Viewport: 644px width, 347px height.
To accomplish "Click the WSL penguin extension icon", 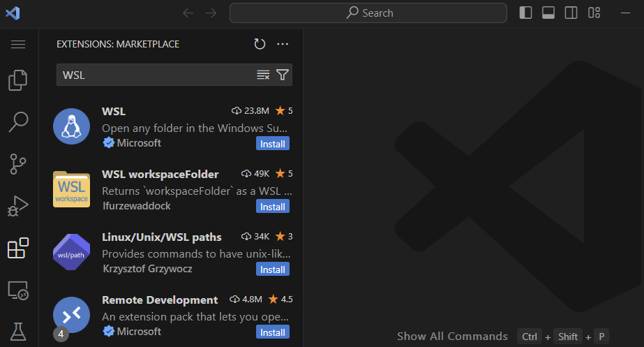I will click(71, 126).
